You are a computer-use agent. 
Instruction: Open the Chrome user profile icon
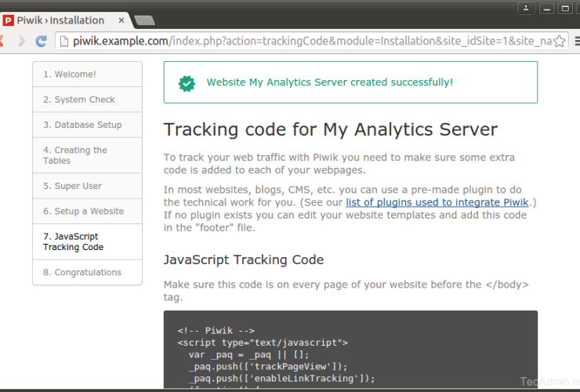526,8
